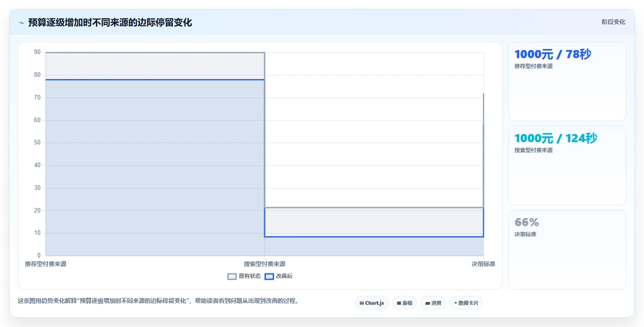Click the 推荐型付费来源 x-axis label
The width and height of the screenshot is (644, 327).
[x=45, y=264]
